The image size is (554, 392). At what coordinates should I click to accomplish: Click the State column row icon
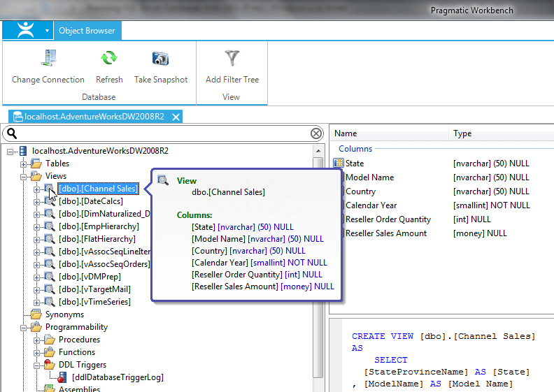339,163
